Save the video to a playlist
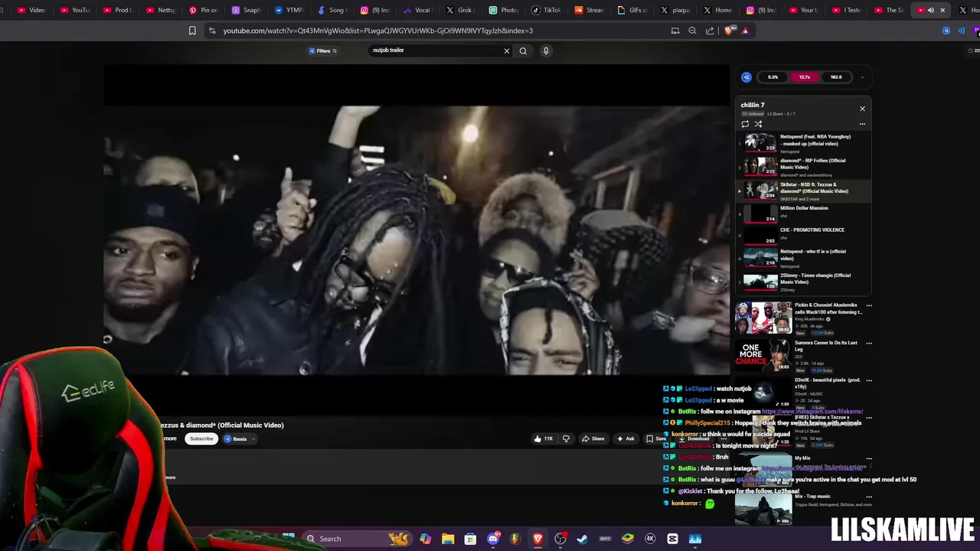This screenshot has height=551, width=980. [655, 439]
